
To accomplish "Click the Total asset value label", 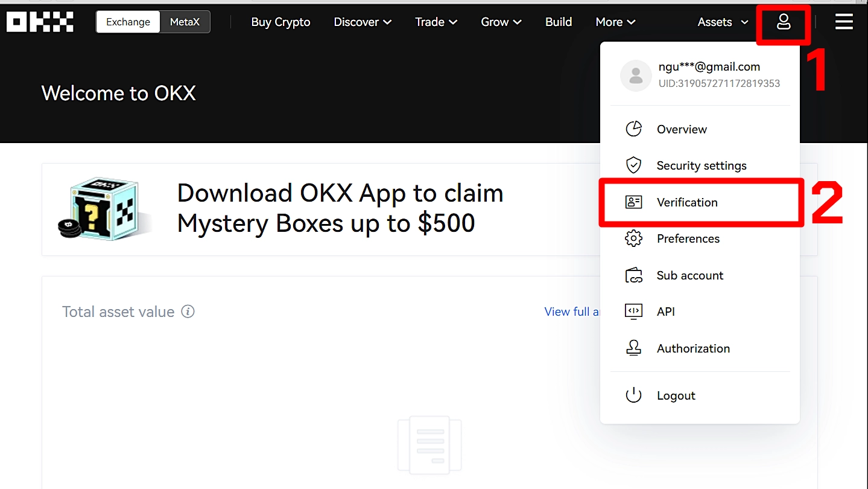I will (x=118, y=312).
